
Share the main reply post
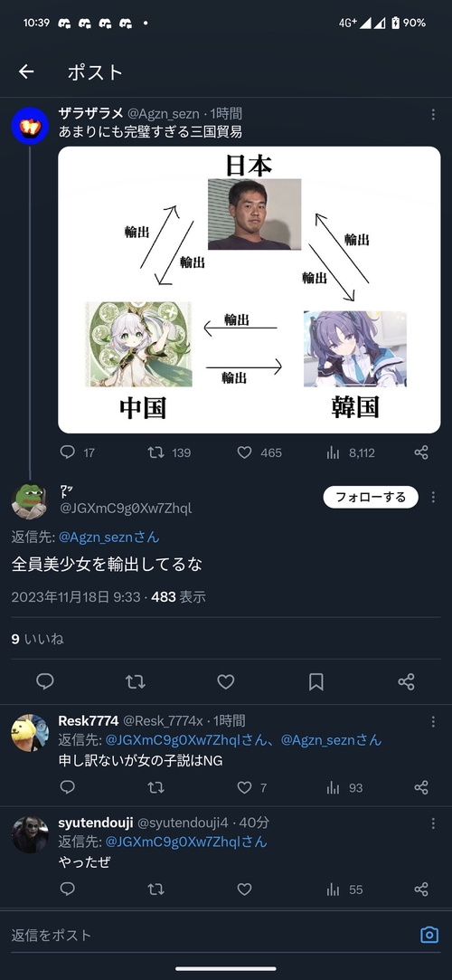click(x=407, y=682)
